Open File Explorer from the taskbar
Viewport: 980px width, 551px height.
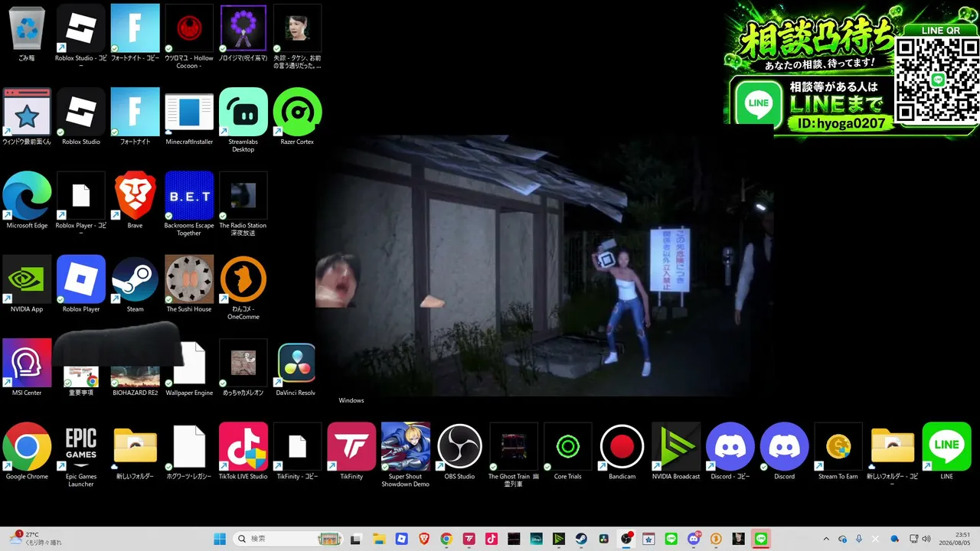(380, 539)
